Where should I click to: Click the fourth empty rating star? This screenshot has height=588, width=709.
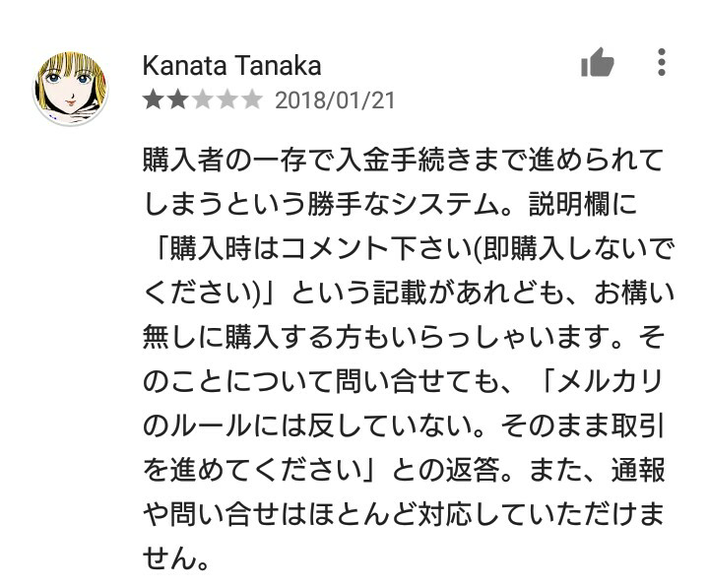(x=226, y=99)
